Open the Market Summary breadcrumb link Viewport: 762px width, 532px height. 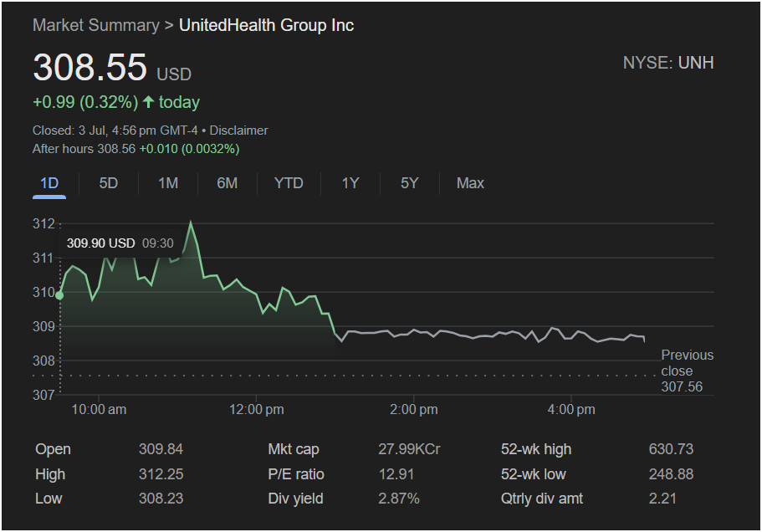coord(95,25)
